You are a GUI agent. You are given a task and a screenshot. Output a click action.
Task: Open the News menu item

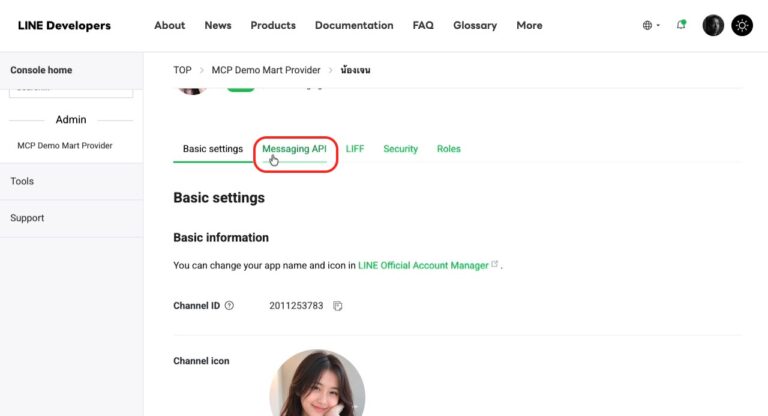[x=218, y=25]
